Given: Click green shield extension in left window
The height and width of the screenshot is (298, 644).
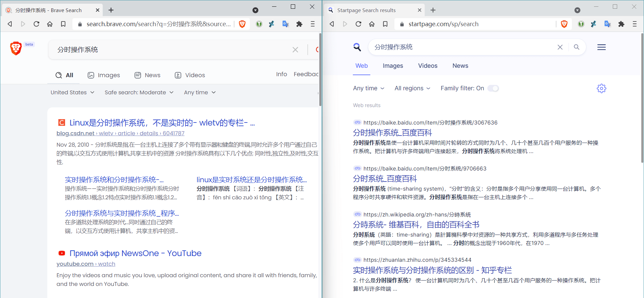Looking at the screenshot, I should point(259,24).
